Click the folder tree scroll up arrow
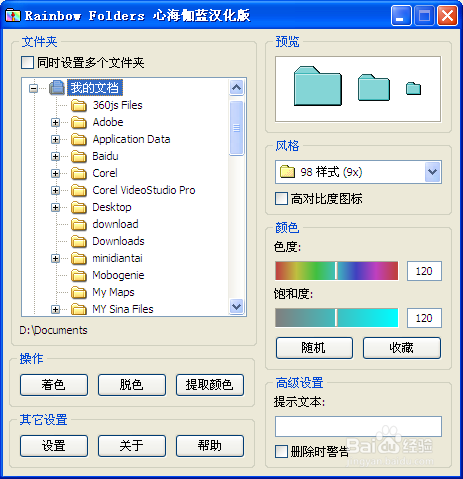Viewport: 463px width, 479px height. pos(236,88)
